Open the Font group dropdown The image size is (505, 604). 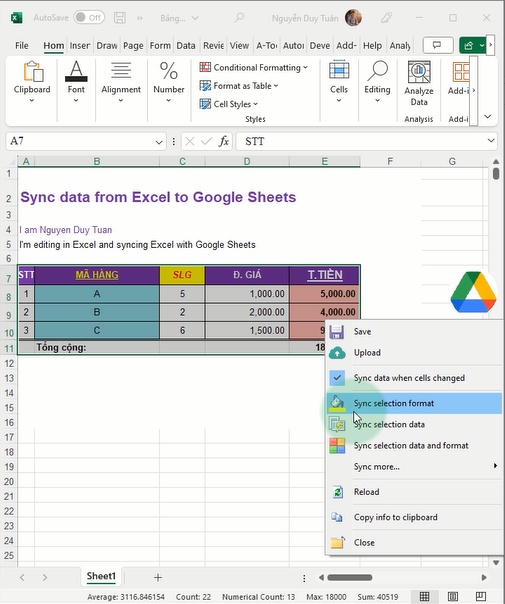76,82
